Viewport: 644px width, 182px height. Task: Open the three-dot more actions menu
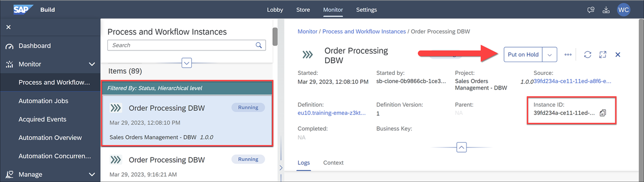tap(568, 54)
